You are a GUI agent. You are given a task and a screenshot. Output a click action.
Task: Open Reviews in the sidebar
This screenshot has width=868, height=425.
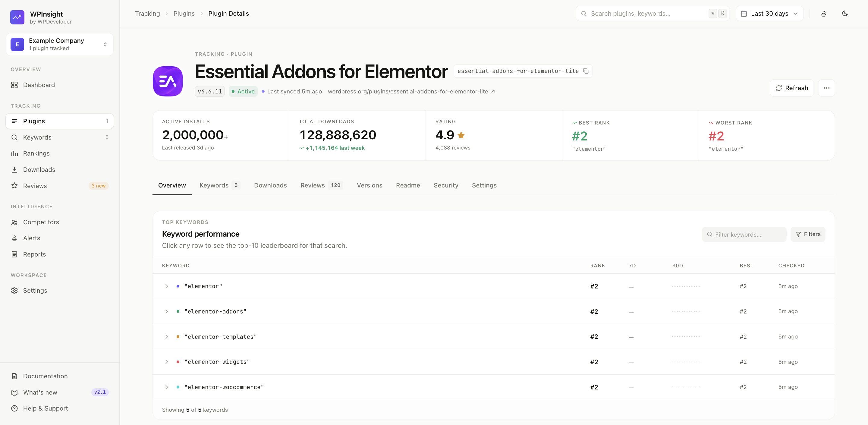click(60, 186)
